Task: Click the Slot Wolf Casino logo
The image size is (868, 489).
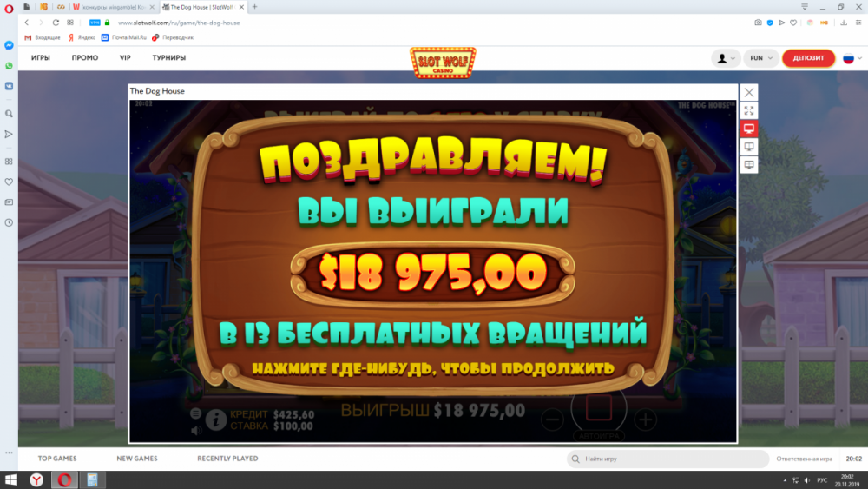Action: point(443,63)
